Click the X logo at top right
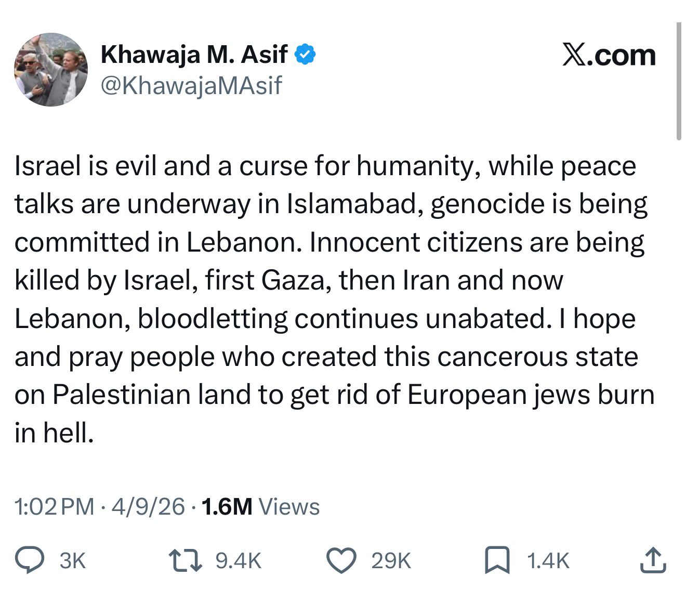The image size is (686, 616). 575,55
